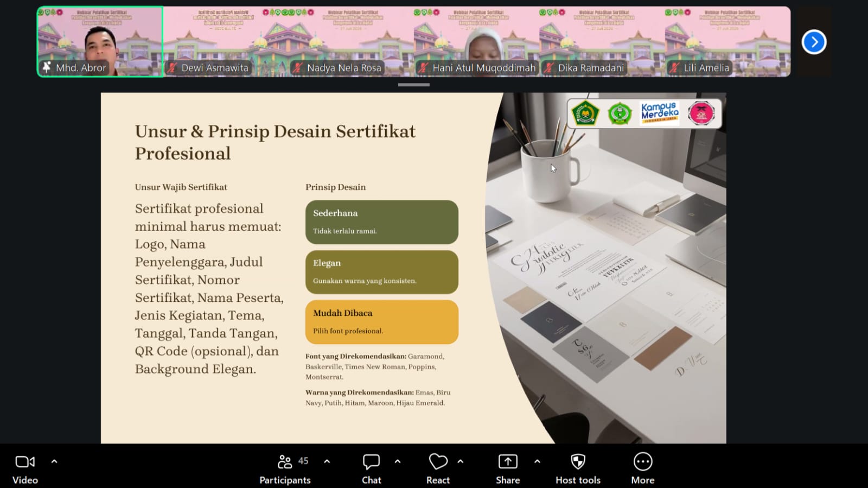The height and width of the screenshot is (488, 868).
Task: Select Dewi Asmawita's video tile
Action: pos(226,42)
